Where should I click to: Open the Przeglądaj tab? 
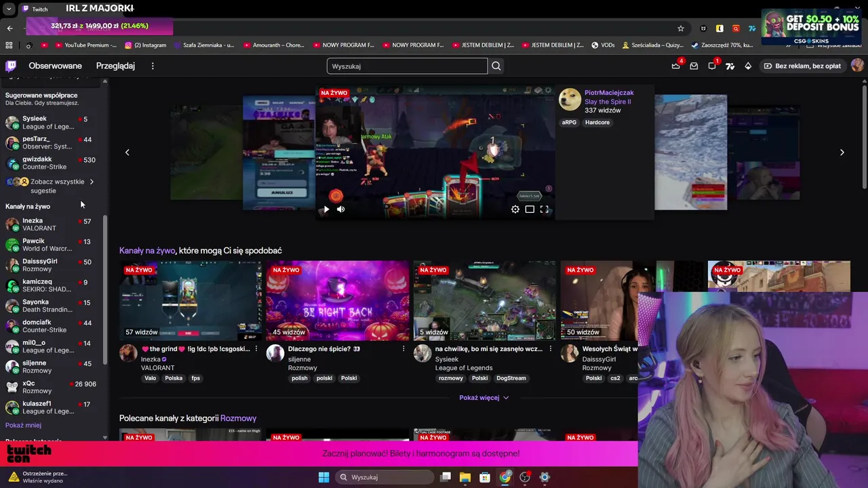coord(115,66)
